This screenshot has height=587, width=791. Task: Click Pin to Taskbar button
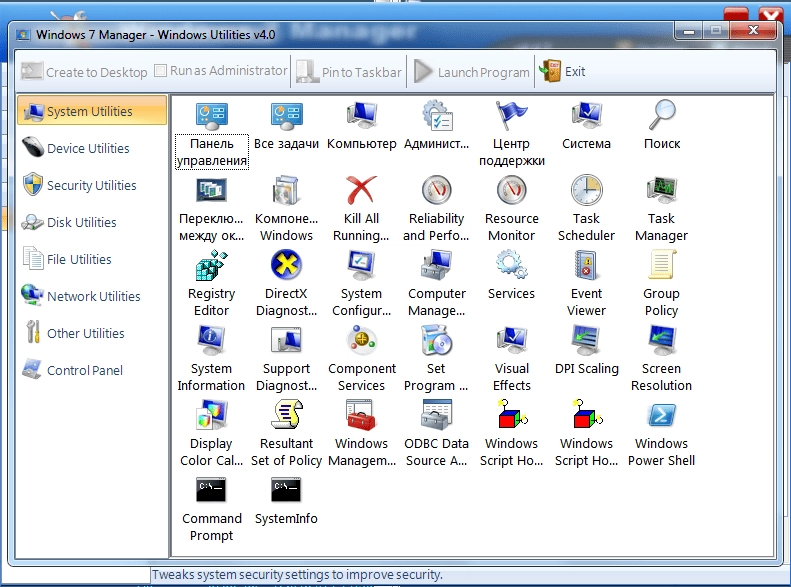tap(349, 72)
